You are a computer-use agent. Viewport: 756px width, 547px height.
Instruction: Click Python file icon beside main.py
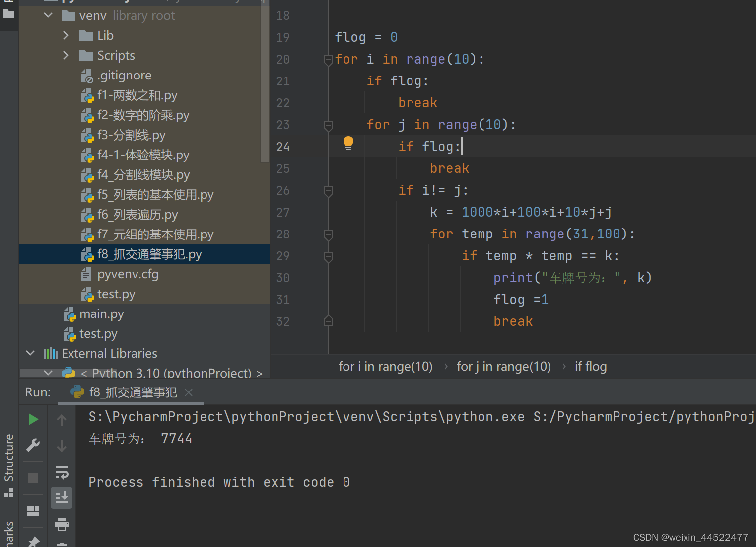click(69, 314)
